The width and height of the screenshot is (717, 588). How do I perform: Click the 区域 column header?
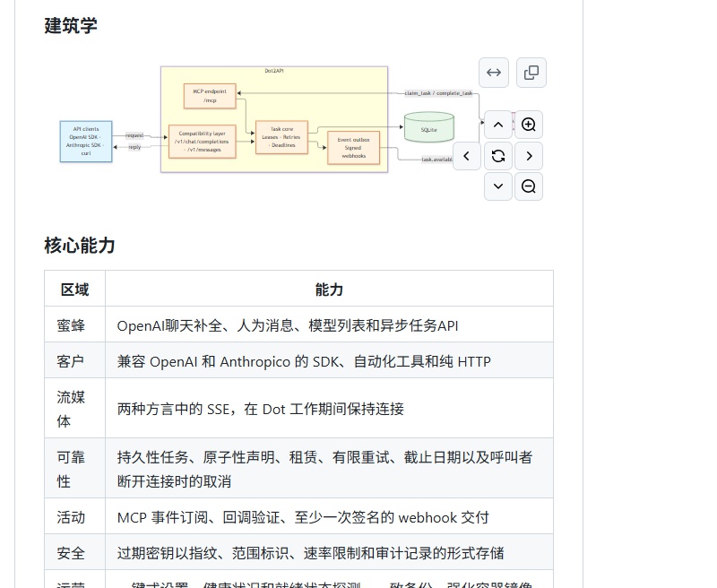(75, 289)
